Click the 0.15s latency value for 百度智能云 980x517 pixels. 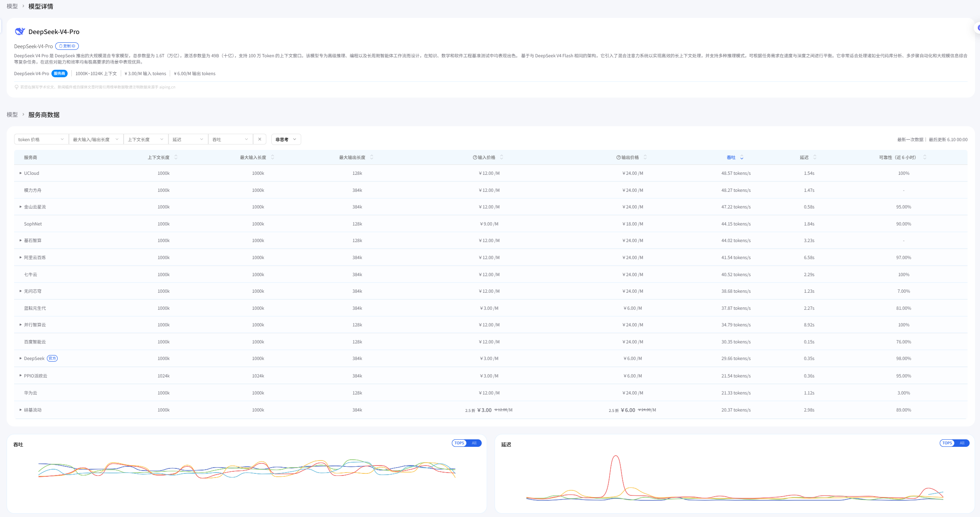point(809,342)
